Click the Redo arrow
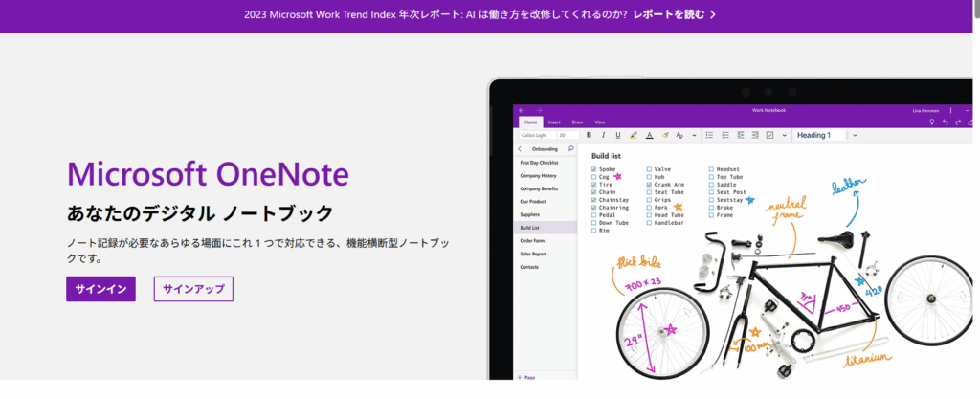The width and height of the screenshot is (980, 399). (958, 122)
